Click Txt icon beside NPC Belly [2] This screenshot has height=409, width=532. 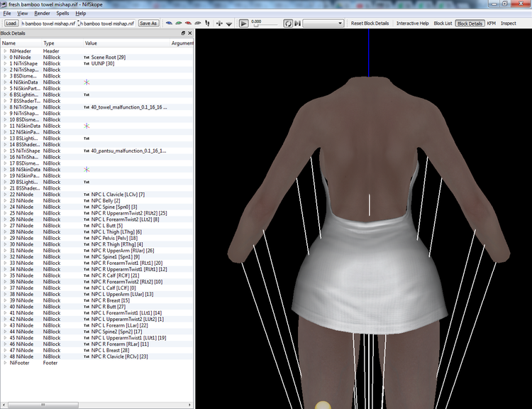coord(87,201)
